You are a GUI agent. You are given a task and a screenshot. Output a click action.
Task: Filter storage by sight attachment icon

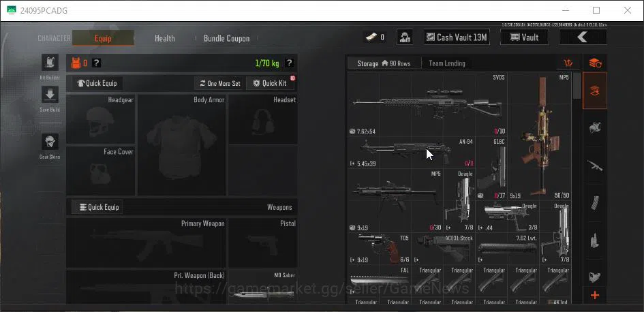click(x=595, y=277)
